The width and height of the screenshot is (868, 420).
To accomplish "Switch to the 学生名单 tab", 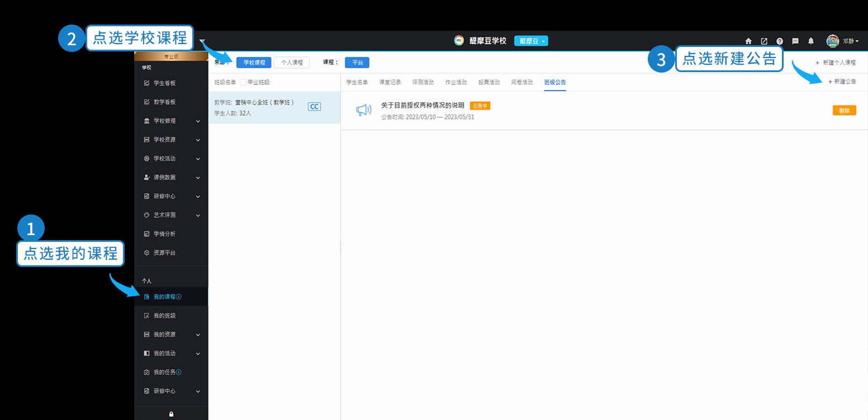I will pyautogui.click(x=357, y=82).
